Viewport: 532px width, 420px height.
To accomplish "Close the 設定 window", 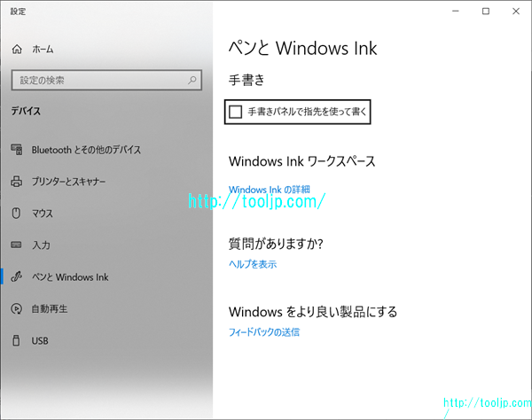I will point(516,12).
